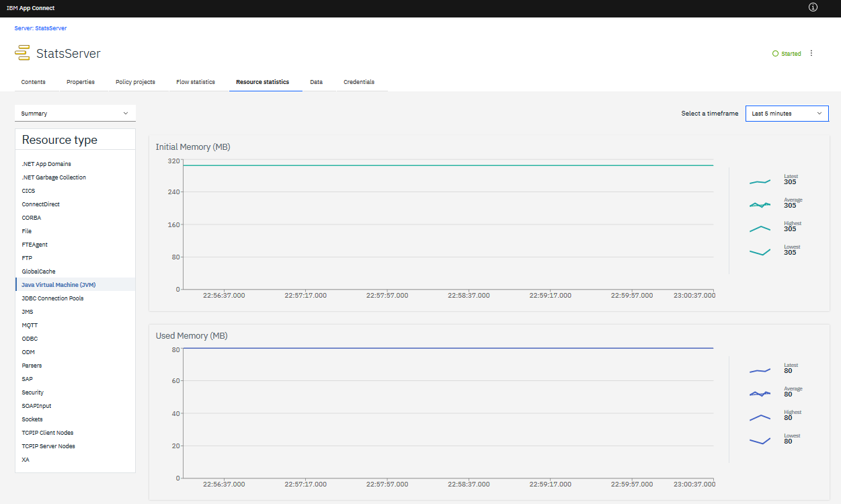Click Highest sparkline icon for Initial Memory

click(x=760, y=228)
